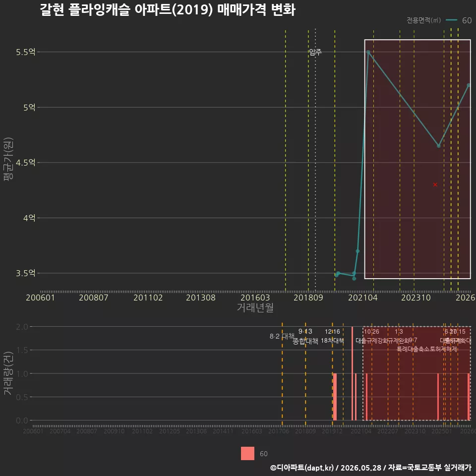
Task: Click the data point near 3.7억
Action: coord(357,251)
